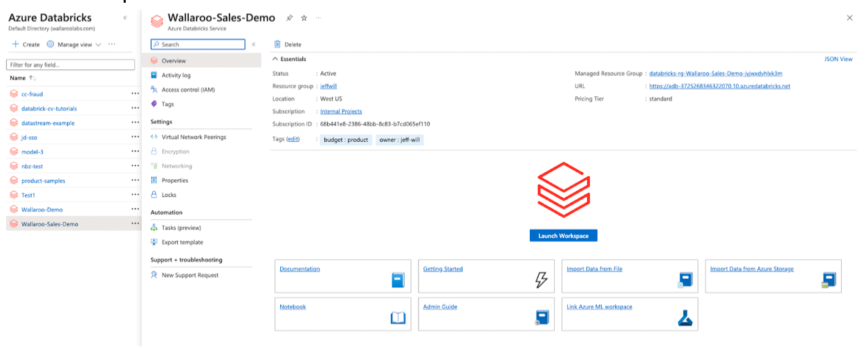
Task: Pin Wallaroo-Sales-Demo to dashboard
Action: [290, 18]
